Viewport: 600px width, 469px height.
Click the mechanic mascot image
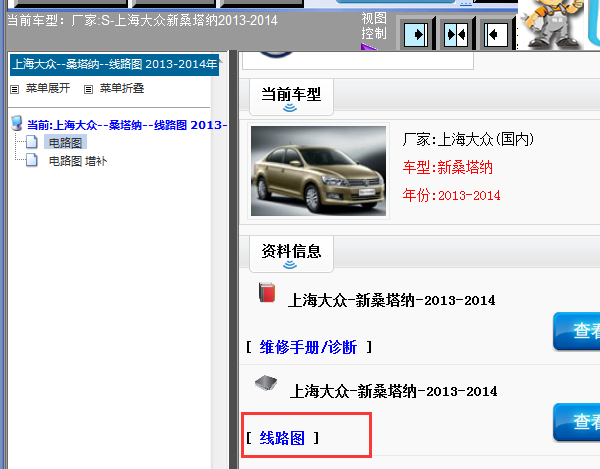tap(552, 24)
